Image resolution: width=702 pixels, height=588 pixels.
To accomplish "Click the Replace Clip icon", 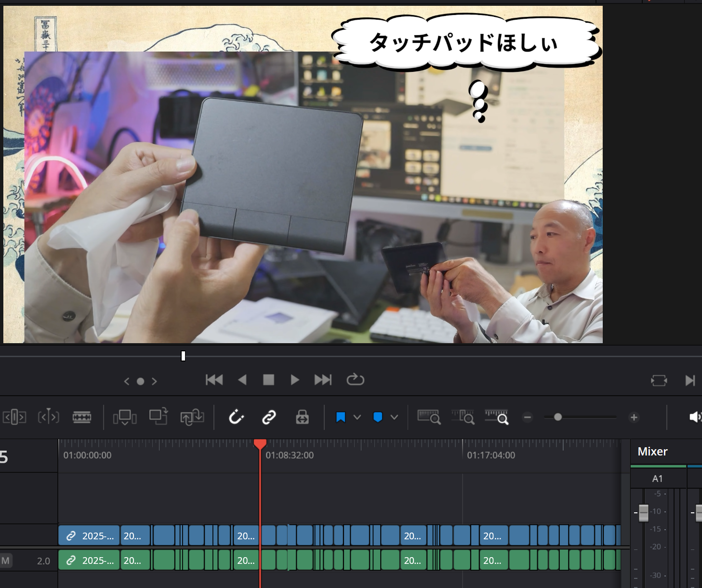I will [x=192, y=417].
